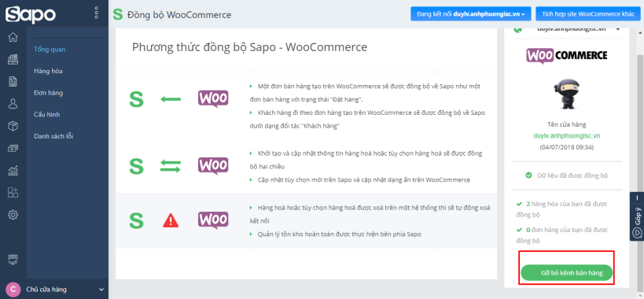Open the settings gear icon
This screenshot has height=299, width=644.
(x=13, y=215)
